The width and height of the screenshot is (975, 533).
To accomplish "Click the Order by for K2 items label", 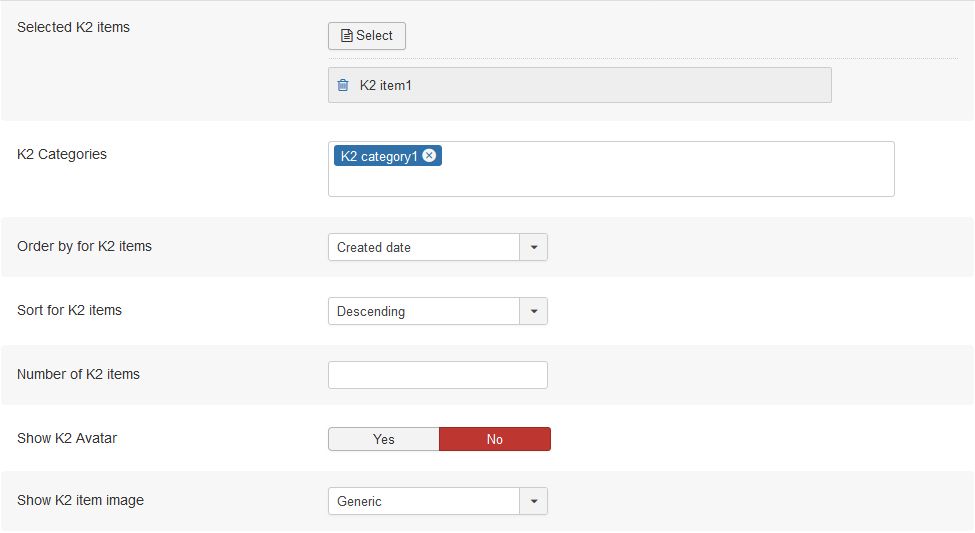I will click(85, 246).
